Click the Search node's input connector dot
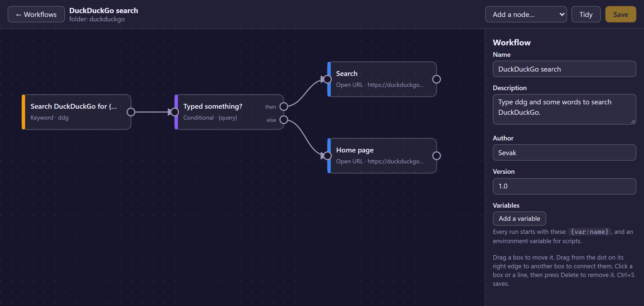This screenshot has height=306, width=644. tap(327, 79)
